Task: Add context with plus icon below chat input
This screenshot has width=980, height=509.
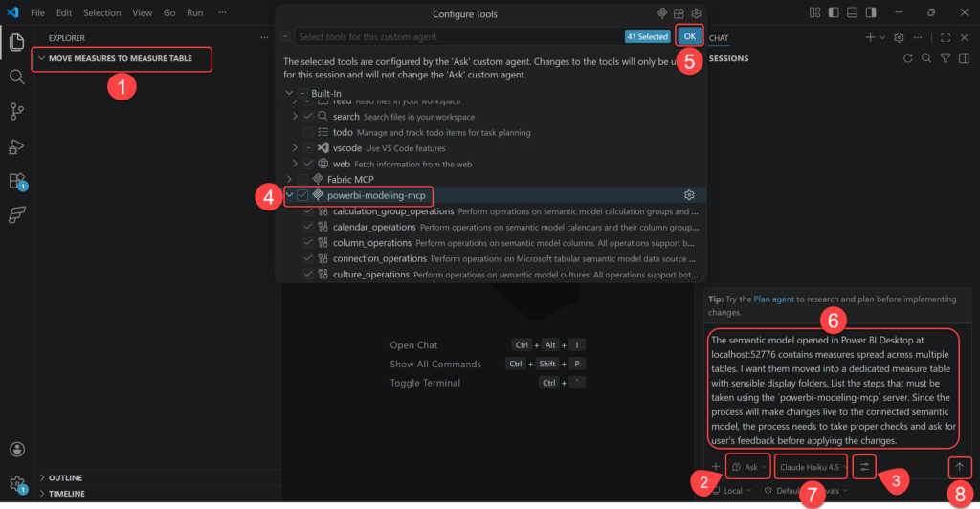Action: click(x=716, y=467)
